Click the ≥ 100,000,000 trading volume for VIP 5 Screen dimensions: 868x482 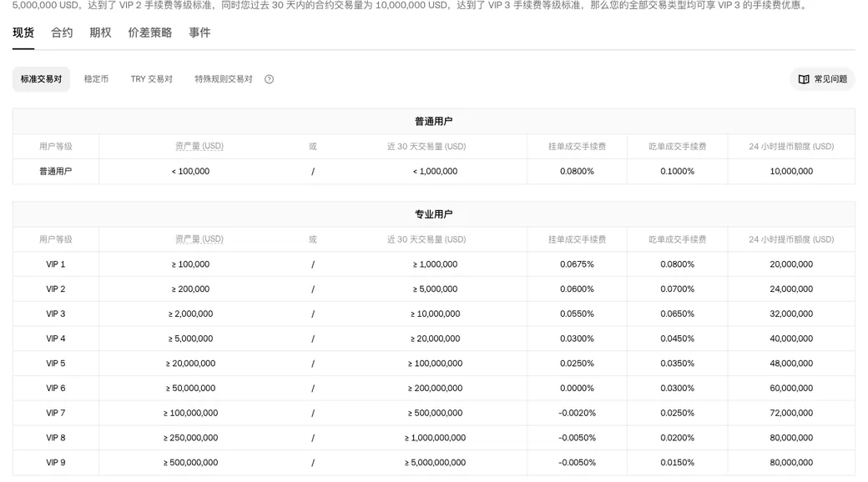coord(435,364)
